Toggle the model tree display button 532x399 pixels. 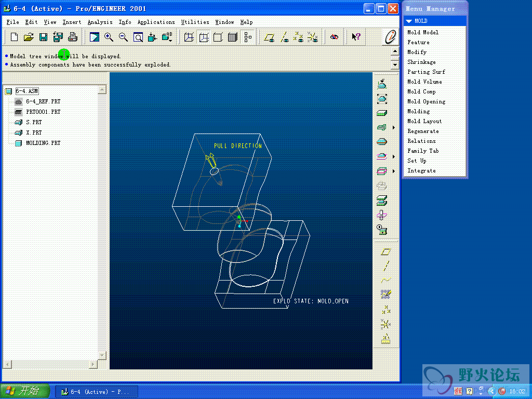tap(248, 37)
